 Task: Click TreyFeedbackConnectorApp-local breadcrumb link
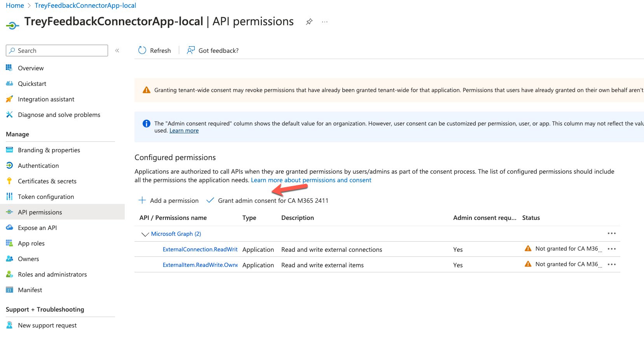85,5
